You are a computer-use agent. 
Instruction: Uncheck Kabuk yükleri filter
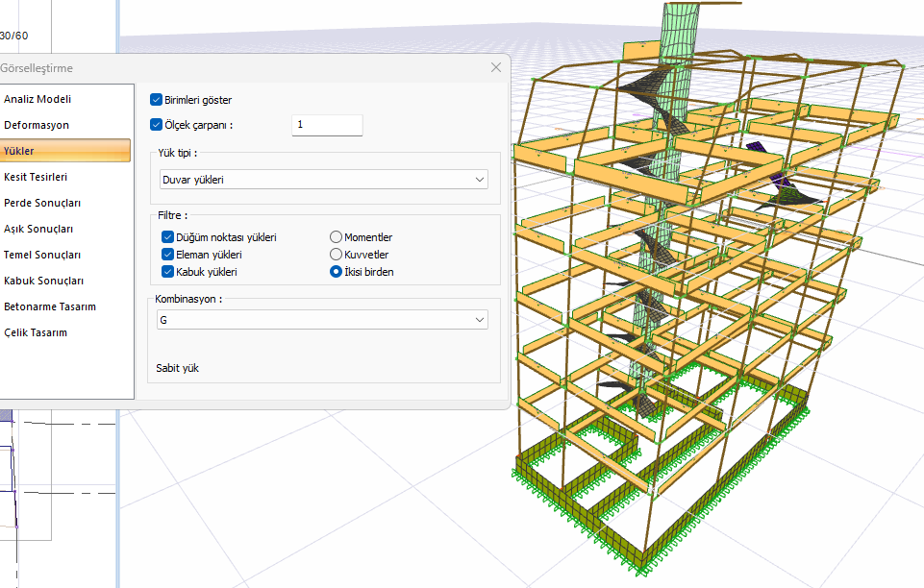[168, 272]
